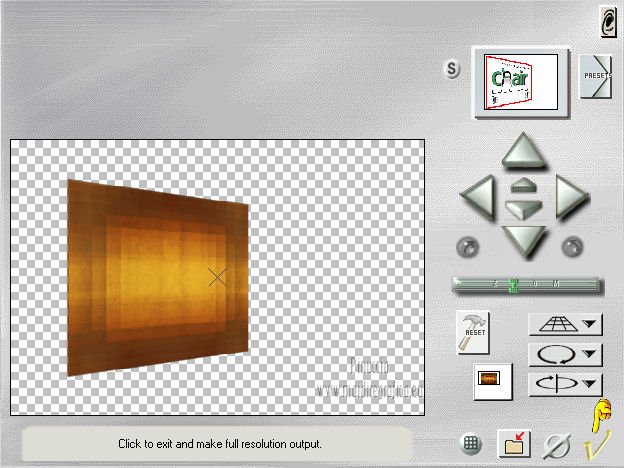624x468 pixels.
Task: Open the circular rotation dropdown
Action: pos(565,354)
